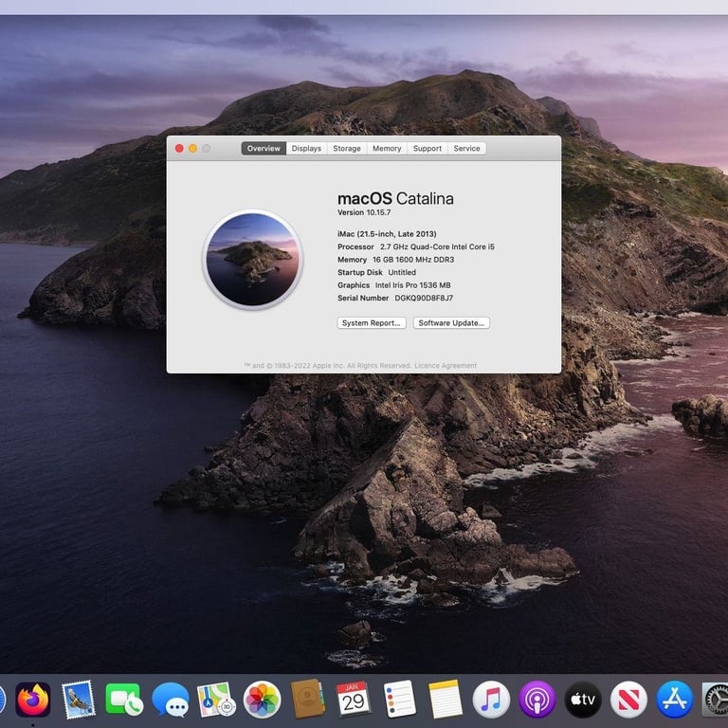Click the Version 10.15.7 text
This screenshot has width=728, height=728.
[364, 212]
